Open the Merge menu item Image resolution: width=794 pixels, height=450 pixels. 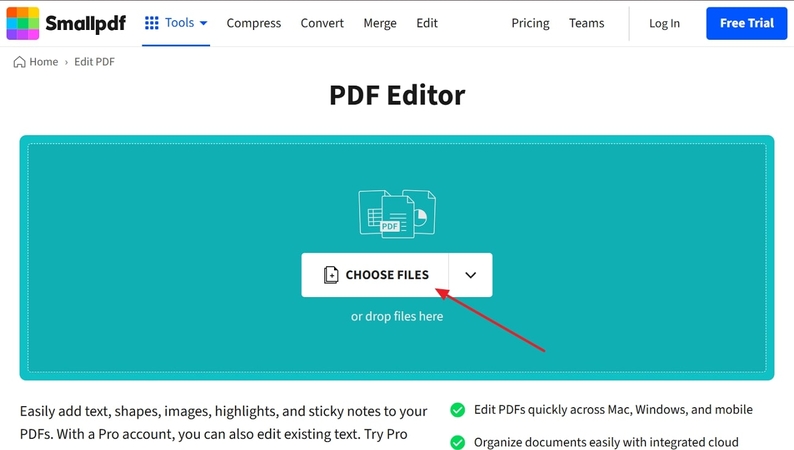tap(380, 23)
